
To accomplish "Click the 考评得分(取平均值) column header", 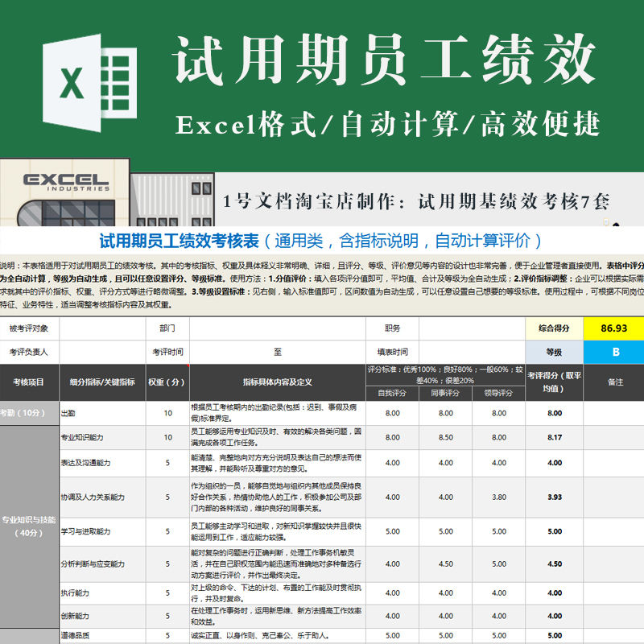I will (554, 382).
